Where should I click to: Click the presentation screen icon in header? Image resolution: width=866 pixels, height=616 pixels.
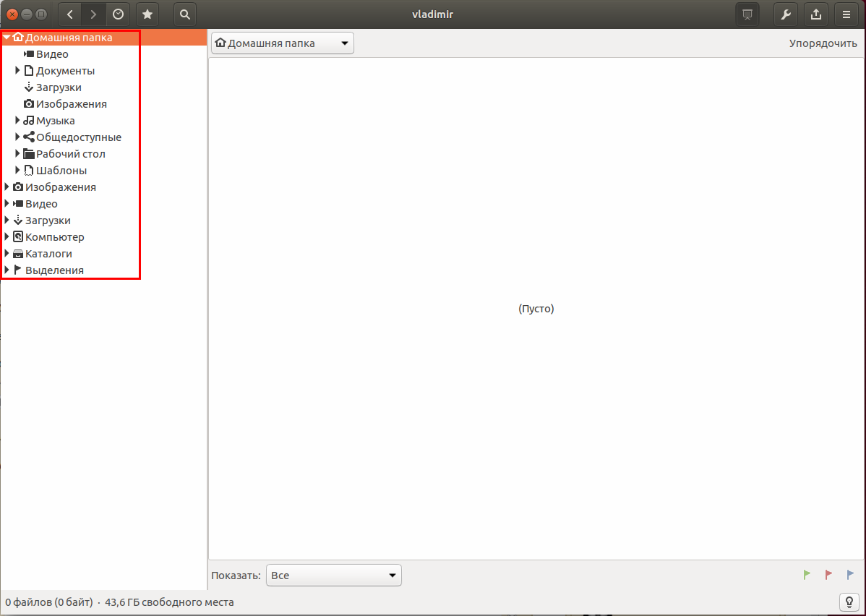(x=747, y=14)
